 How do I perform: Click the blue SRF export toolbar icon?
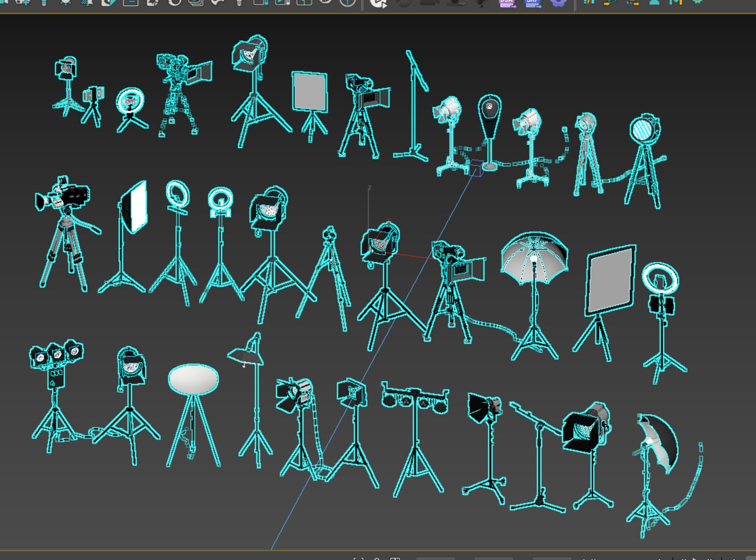click(x=532, y=3)
